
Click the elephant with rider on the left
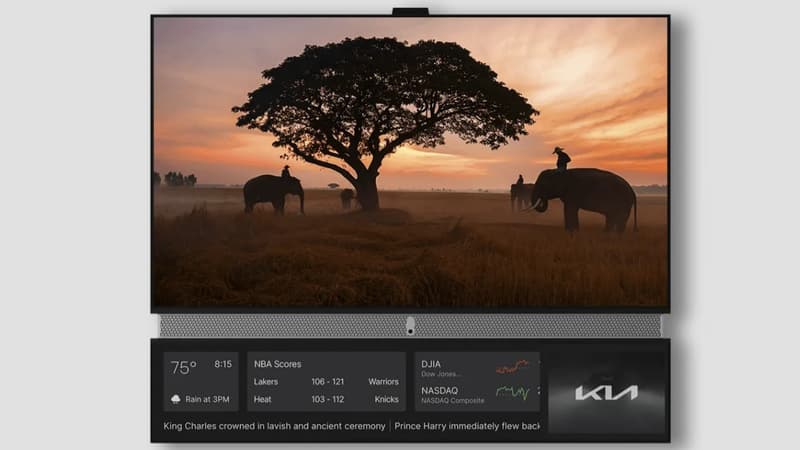(273, 190)
